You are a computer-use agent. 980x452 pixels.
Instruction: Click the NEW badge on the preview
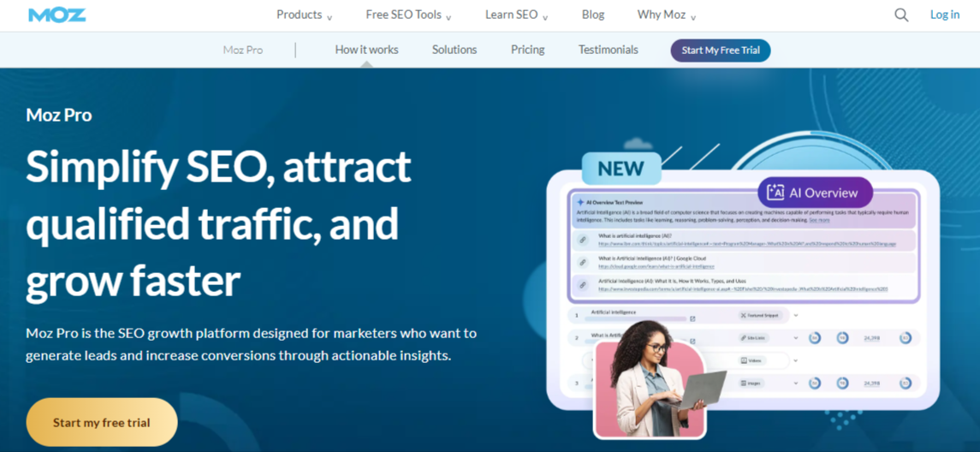(x=621, y=169)
